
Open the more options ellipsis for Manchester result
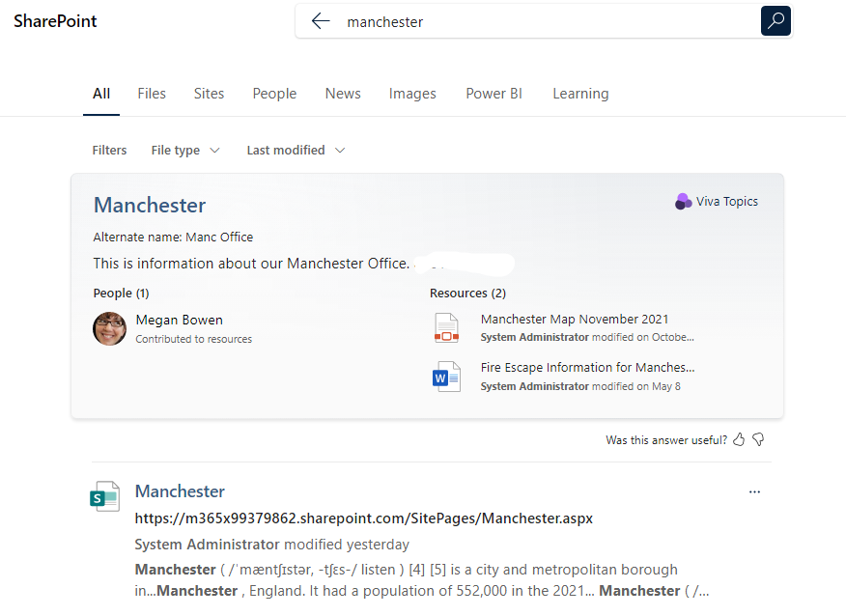point(754,491)
